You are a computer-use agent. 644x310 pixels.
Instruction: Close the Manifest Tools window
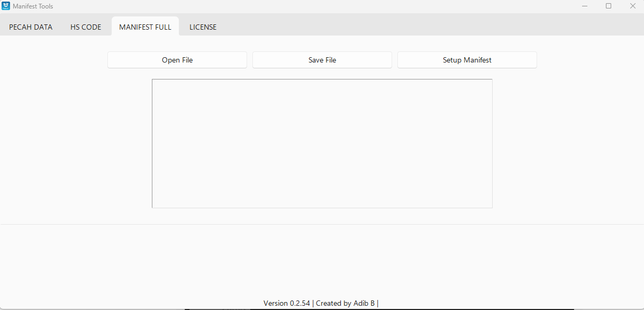point(632,6)
